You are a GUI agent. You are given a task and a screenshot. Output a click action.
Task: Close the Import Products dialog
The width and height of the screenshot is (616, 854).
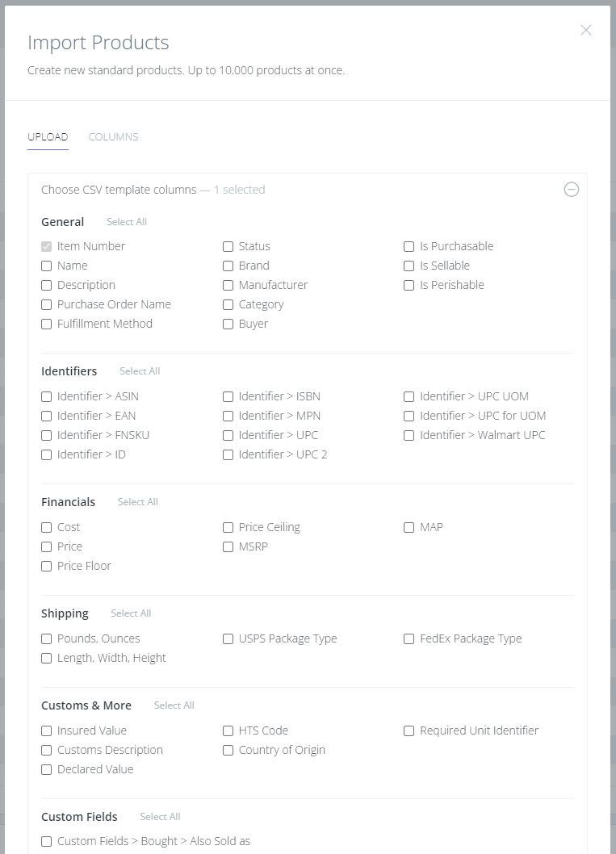pyautogui.click(x=586, y=31)
